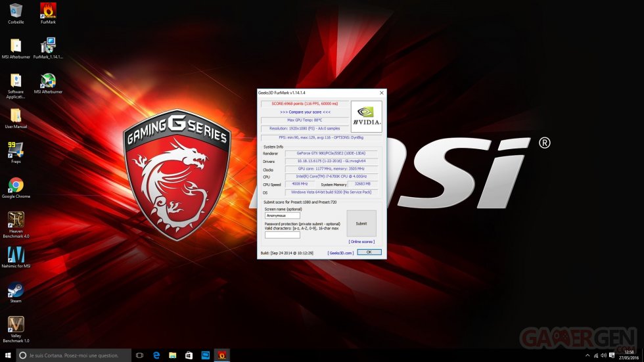Click the 4008 MHz CPU Speed value

tap(300, 184)
